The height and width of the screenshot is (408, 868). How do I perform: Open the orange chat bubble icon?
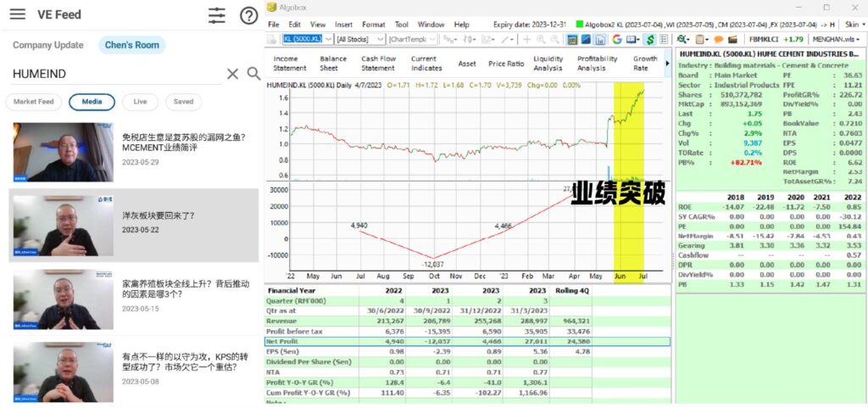point(719,39)
